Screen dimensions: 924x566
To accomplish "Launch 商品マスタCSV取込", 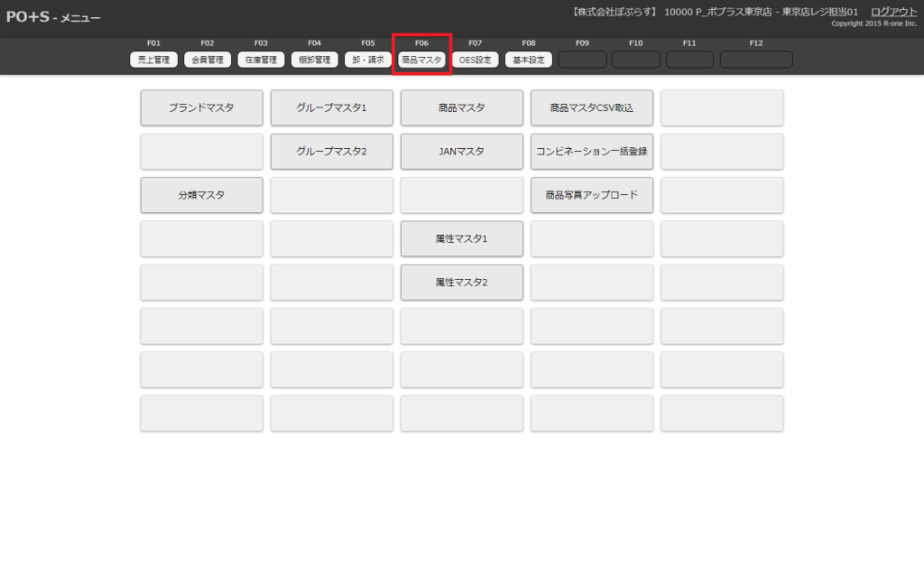I will click(x=591, y=107).
